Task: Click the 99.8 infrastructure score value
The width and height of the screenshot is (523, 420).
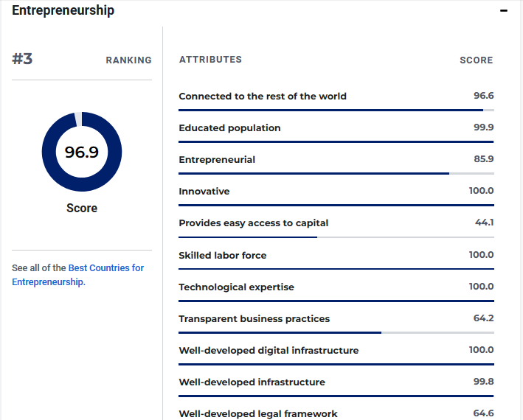Action: (x=483, y=382)
